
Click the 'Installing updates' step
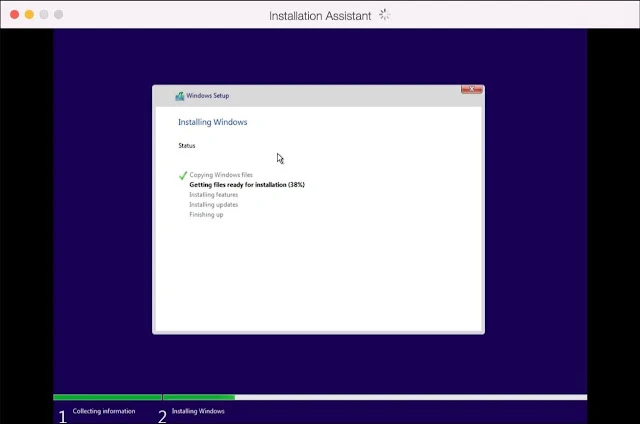[x=213, y=204]
